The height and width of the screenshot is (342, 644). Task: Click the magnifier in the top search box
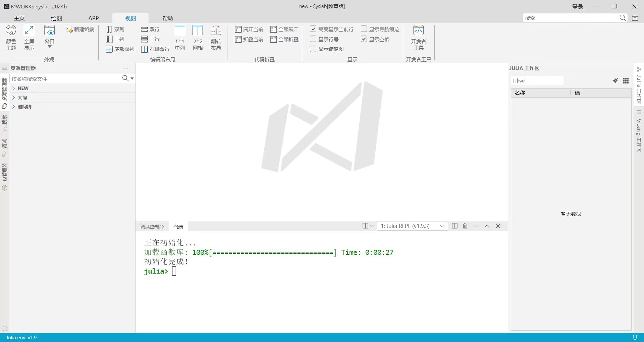pyautogui.click(x=623, y=18)
